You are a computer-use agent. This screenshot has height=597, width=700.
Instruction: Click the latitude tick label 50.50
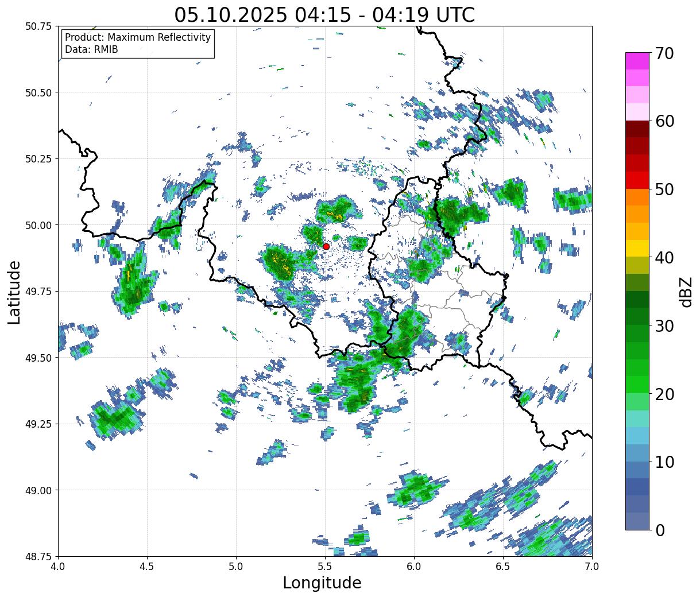38,92
